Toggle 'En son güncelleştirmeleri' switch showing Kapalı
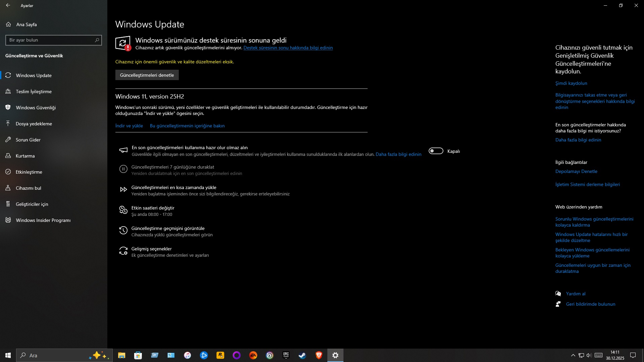 (436, 151)
